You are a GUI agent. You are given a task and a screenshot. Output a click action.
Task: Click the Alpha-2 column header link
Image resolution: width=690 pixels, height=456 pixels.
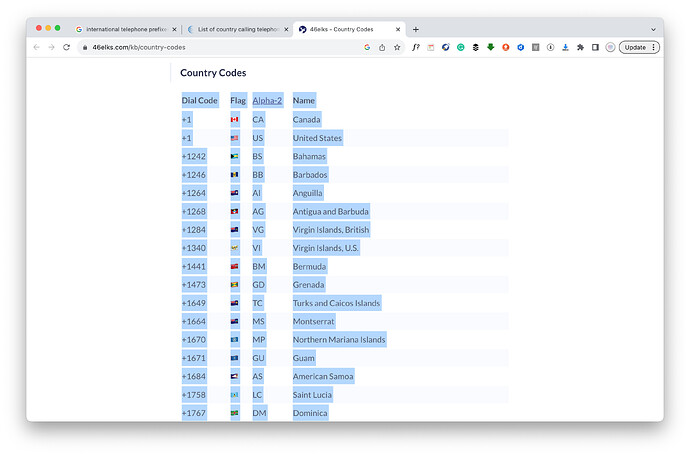pos(267,100)
